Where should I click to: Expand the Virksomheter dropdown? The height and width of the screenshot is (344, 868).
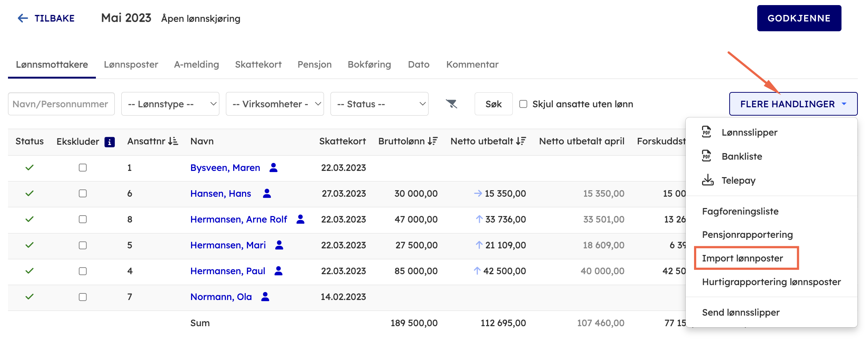click(x=275, y=104)
